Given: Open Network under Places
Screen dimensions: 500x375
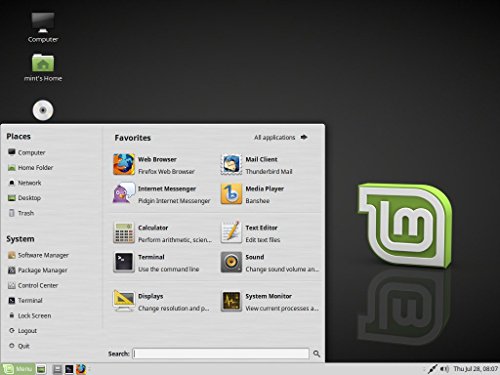Looking at the screenshot, I should click(x=25, y=183).
